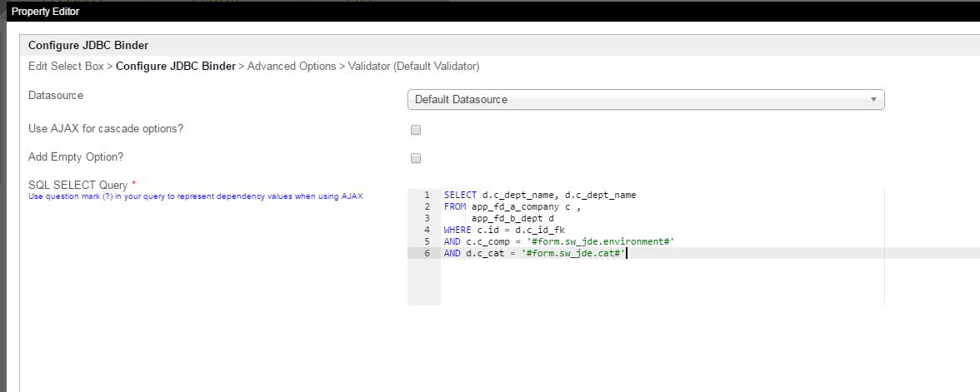This screenshot has width=980, height=392.
Task: Click line number 1 in the editor gutter
Action: (427, 195)
